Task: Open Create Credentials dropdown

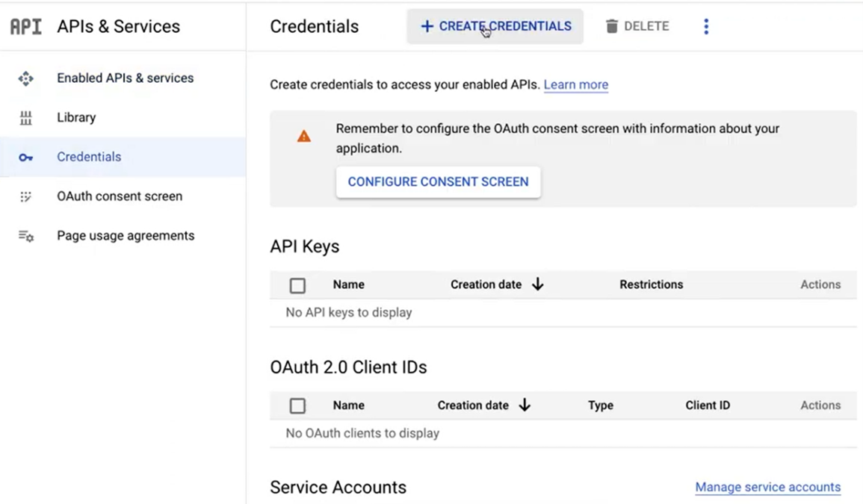Action: tap(495, 27)
